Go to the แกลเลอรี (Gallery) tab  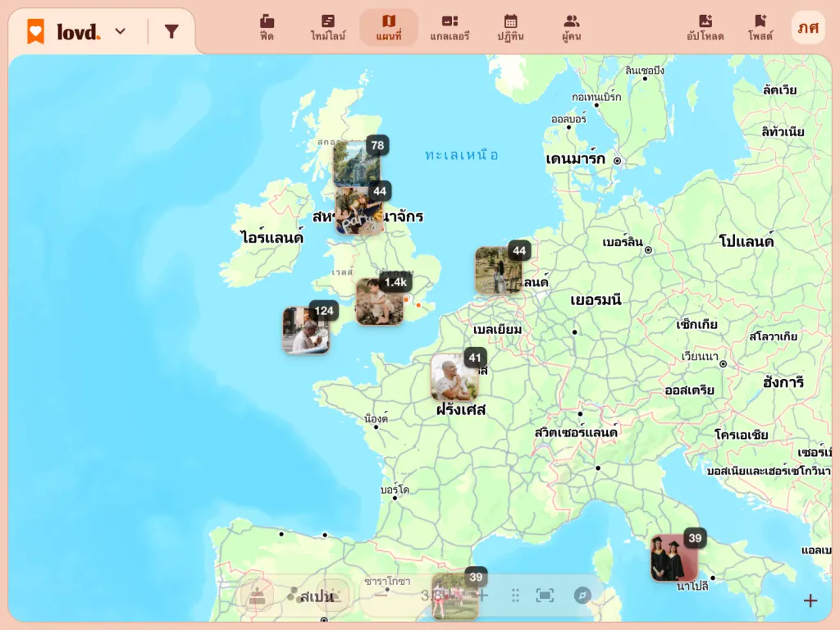point(450,28)
